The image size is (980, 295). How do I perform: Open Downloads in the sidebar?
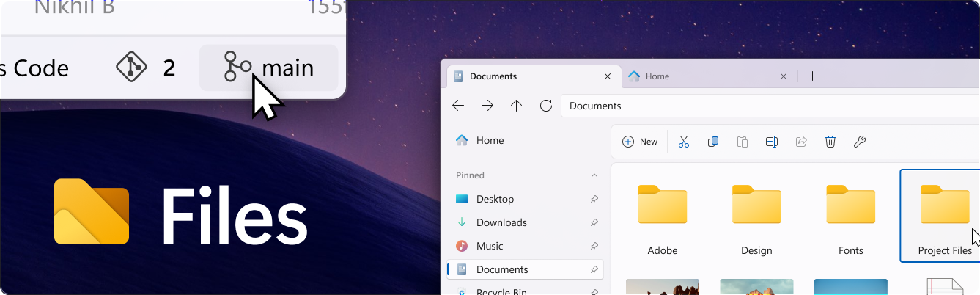pos(525,222)
